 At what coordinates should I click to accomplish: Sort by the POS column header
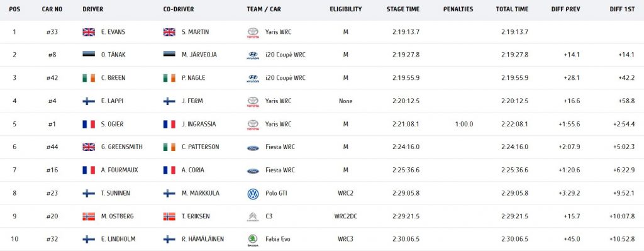[14, 9]
